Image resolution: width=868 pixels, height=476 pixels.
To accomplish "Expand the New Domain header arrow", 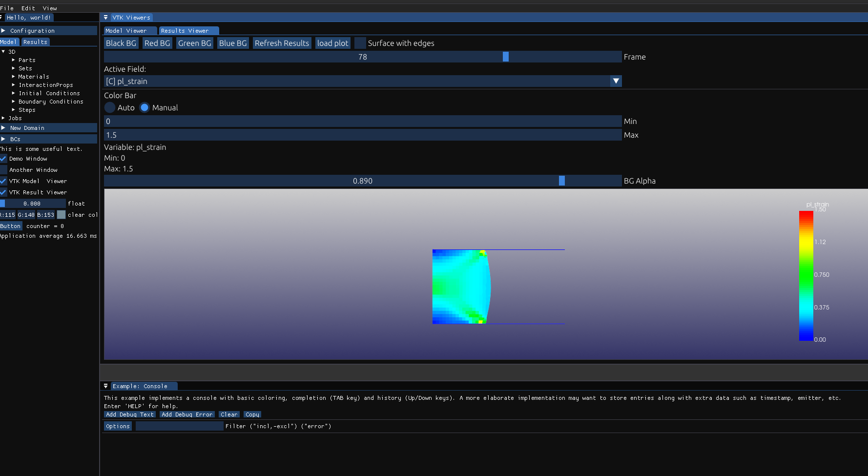I will [3, 128].
